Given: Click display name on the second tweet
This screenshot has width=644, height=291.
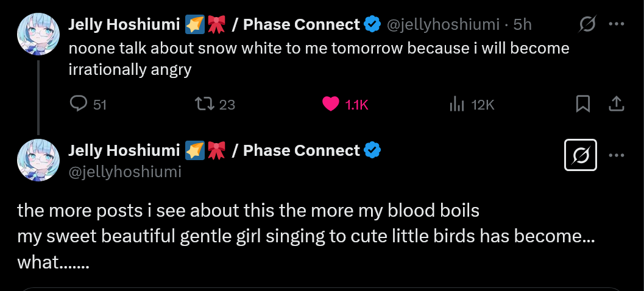Looking at the screenshot, I should coord(124,150).
